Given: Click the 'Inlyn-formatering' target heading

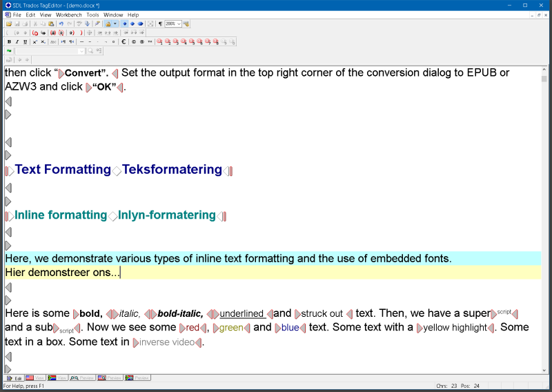Looking at the screenshot, I should click(x=167, y=215).
